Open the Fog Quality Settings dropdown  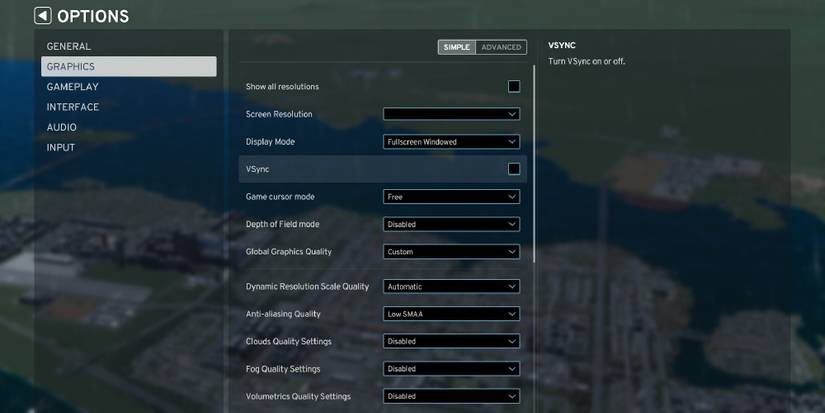pos(451,369)
